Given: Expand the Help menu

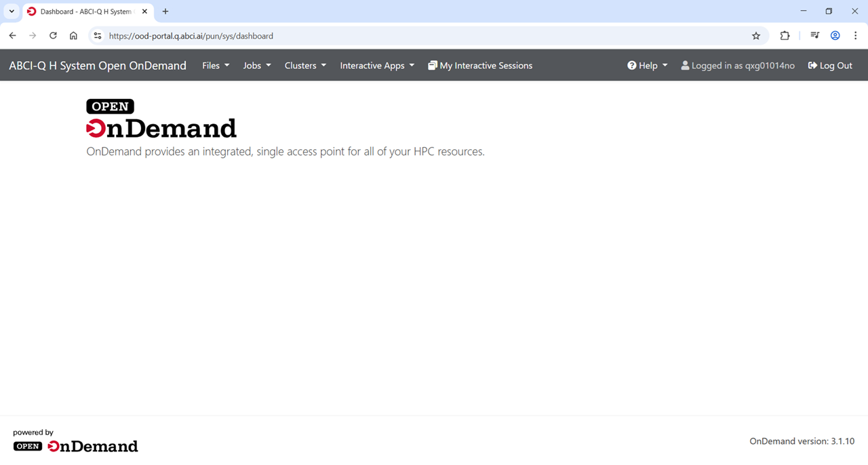Looking at the screenshot, I should pyautogui.click(x=648, y=66).
